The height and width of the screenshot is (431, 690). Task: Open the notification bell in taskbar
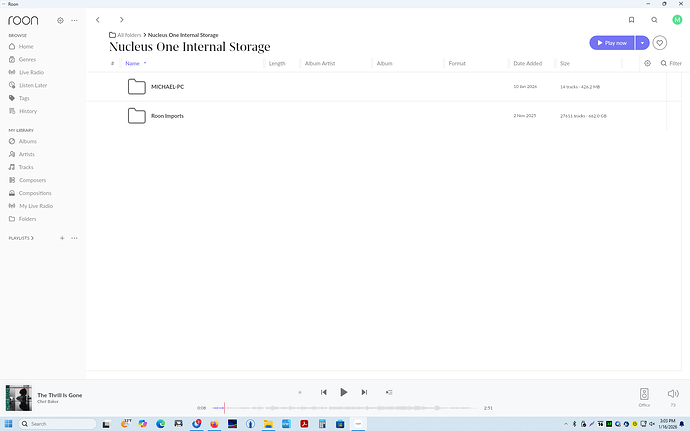click(682, 424)
